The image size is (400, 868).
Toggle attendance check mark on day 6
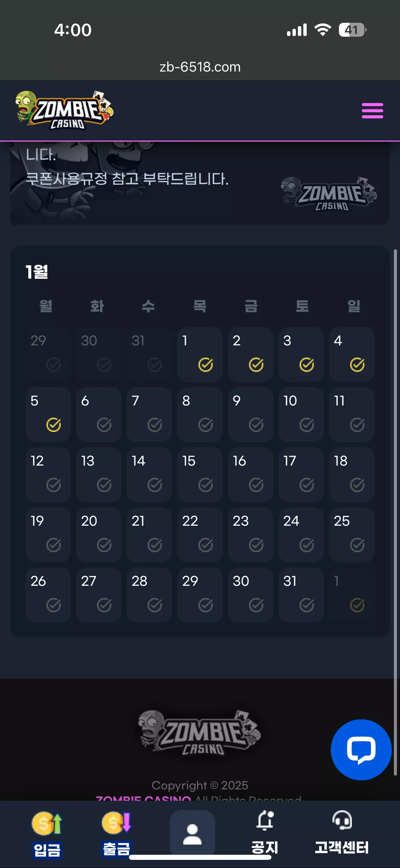pos(104,425)
